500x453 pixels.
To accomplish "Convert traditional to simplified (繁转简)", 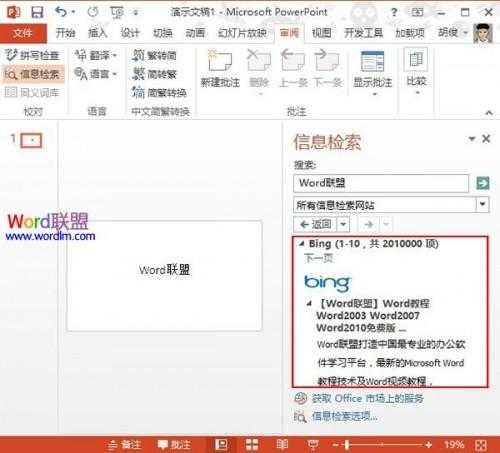I will pyautogui.click(x=154, y=55).
